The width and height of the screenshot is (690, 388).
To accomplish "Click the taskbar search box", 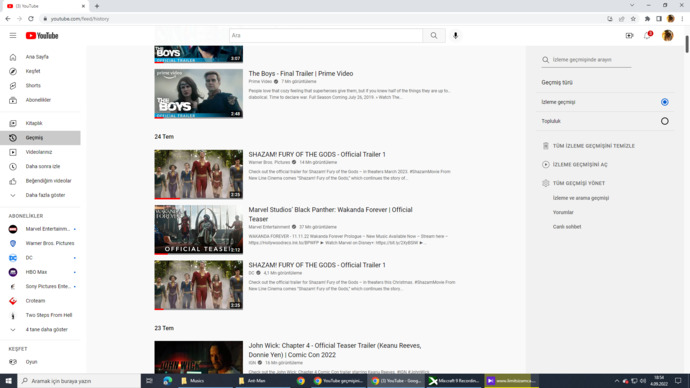I will click(x=79, y=381).
